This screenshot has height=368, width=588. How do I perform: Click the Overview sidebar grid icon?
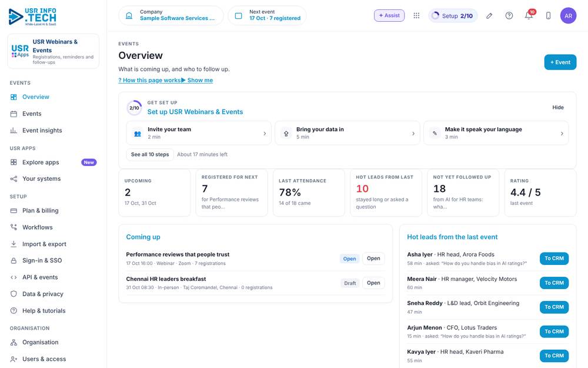[x=14, y=97]
